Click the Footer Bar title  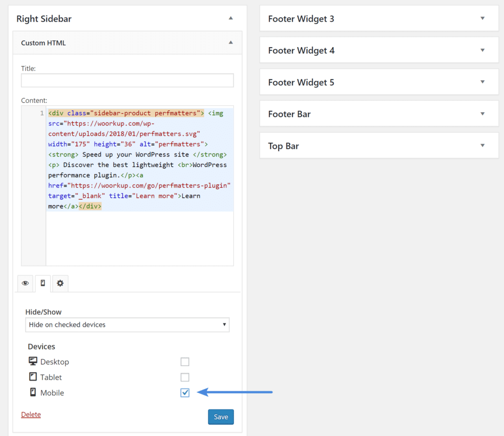click(x=289, y=114)
